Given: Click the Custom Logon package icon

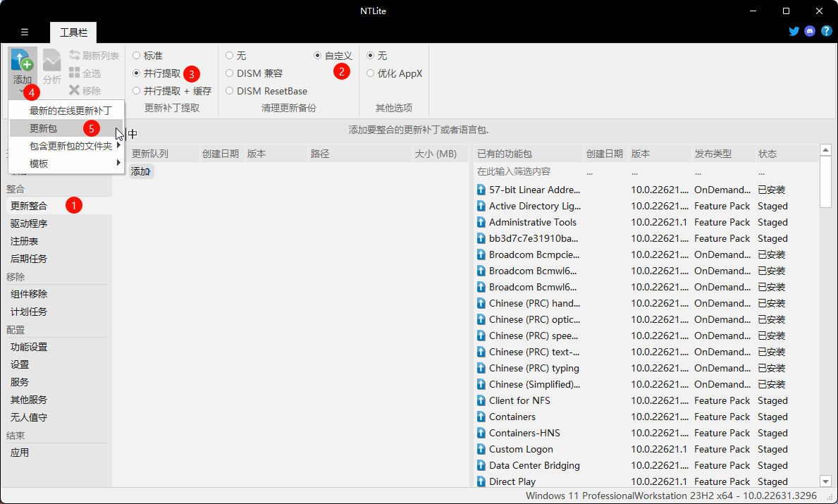Looking at the screenshot, I should (481, 449).
